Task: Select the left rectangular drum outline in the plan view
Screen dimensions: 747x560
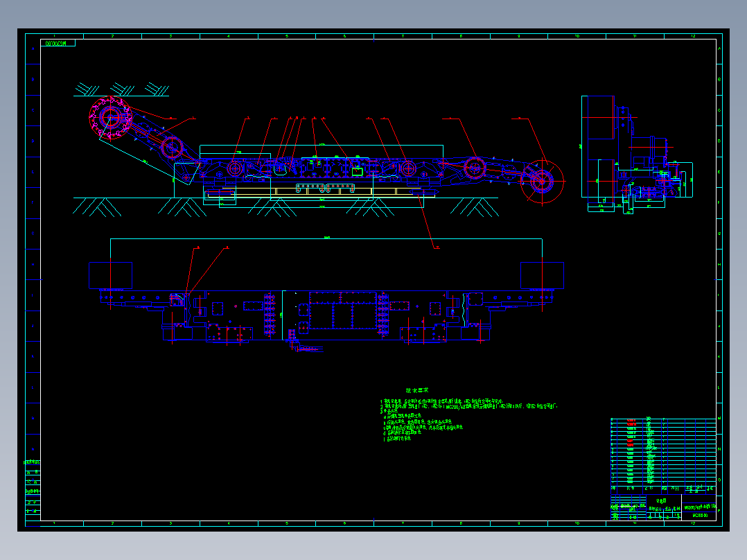Action: pyautogui.click(x=111, y=275)
